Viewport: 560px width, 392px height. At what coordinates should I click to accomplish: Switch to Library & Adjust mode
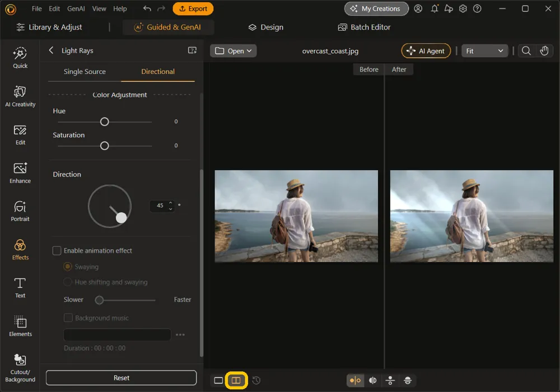coord(49,27)
